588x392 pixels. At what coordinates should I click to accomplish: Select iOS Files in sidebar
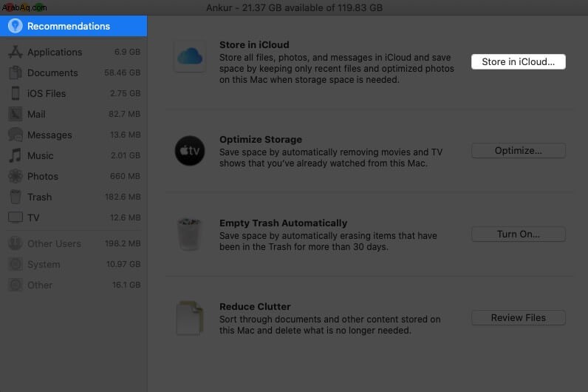[x=74, y=93]
